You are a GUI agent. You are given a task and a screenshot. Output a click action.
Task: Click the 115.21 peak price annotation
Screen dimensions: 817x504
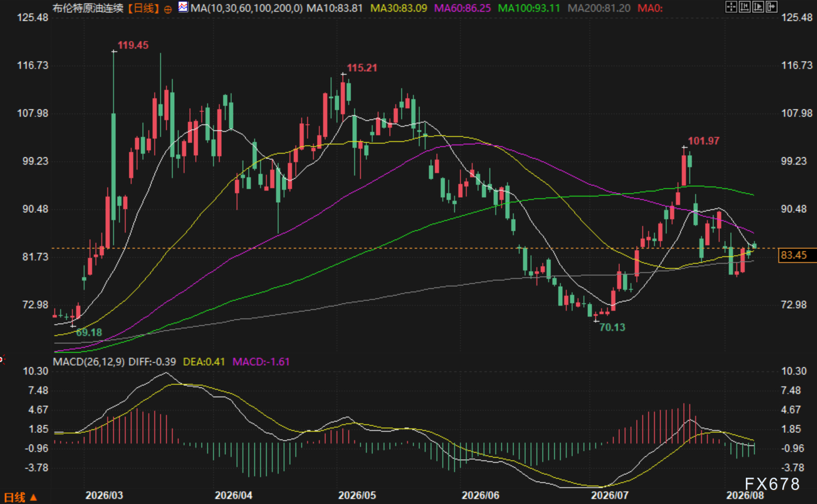pyautogui.click(x=362, y=68)
